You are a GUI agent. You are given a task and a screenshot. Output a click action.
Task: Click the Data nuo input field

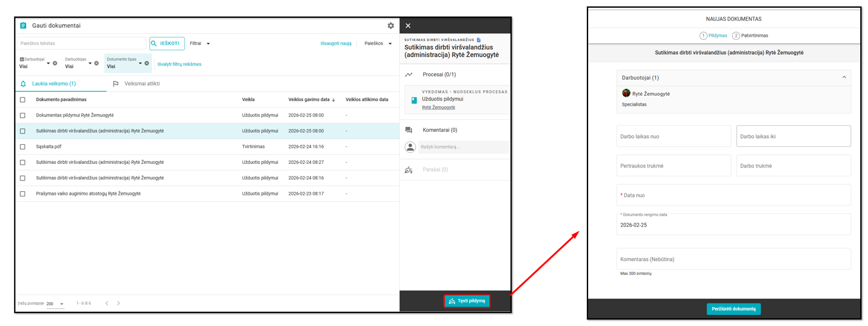click(733, 195)
